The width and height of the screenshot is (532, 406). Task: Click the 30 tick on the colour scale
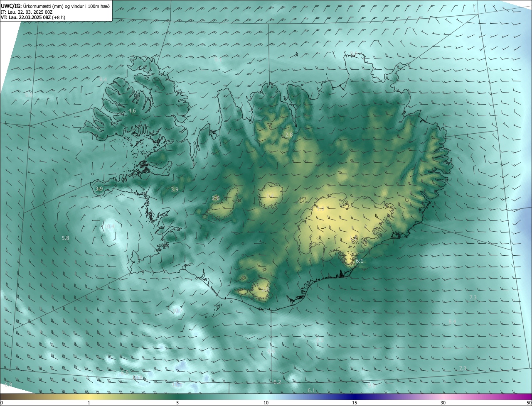coord(443,403)
